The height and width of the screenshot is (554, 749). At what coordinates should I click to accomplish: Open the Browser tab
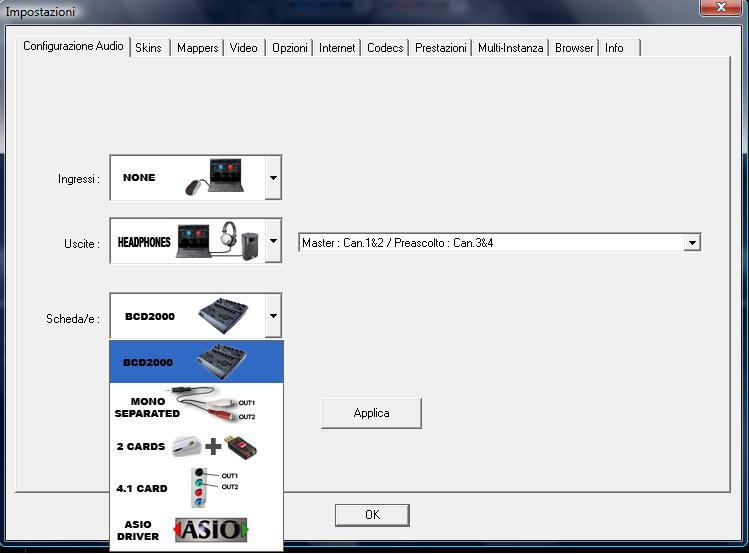[x=574, y=48]
